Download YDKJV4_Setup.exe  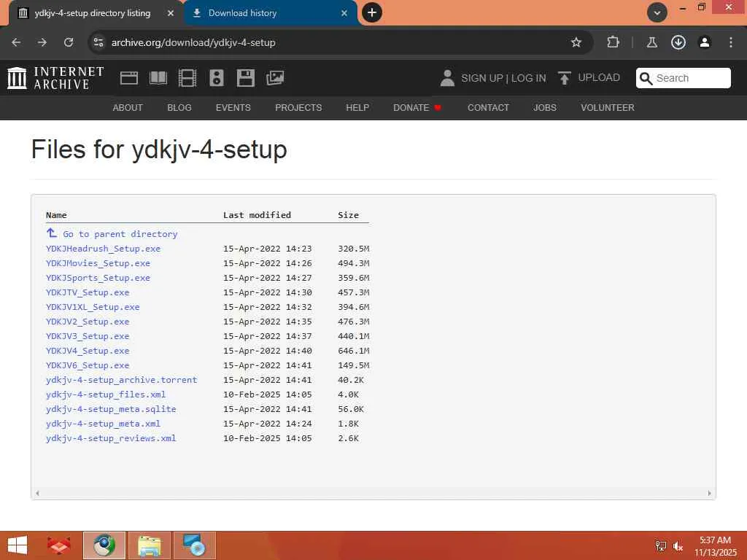[88, 351]
